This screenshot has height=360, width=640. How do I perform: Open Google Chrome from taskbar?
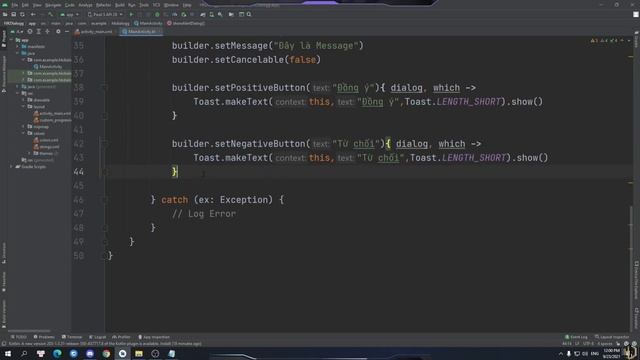point(106,353)
